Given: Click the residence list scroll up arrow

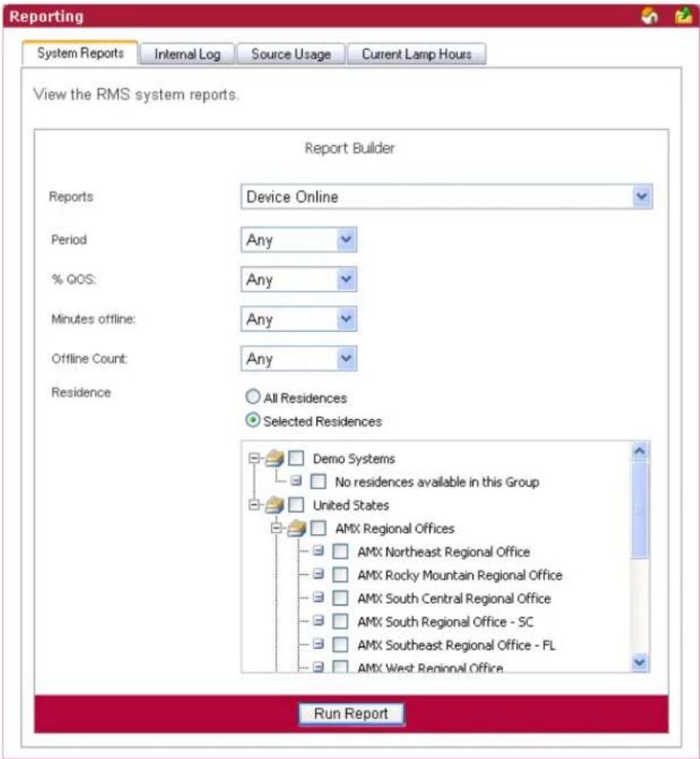Looking at the screenshot, I should [x=640, y=451].
